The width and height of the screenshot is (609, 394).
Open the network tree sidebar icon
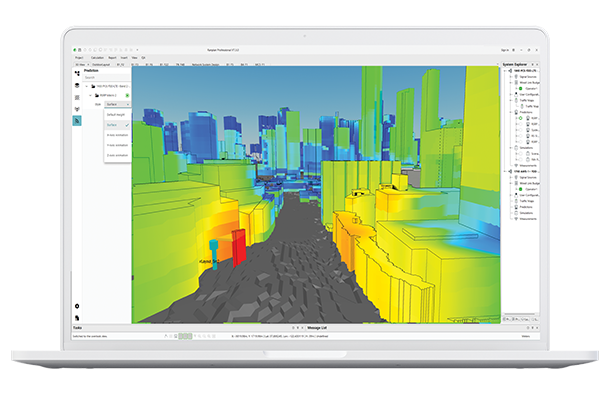[x=77, y=73]
